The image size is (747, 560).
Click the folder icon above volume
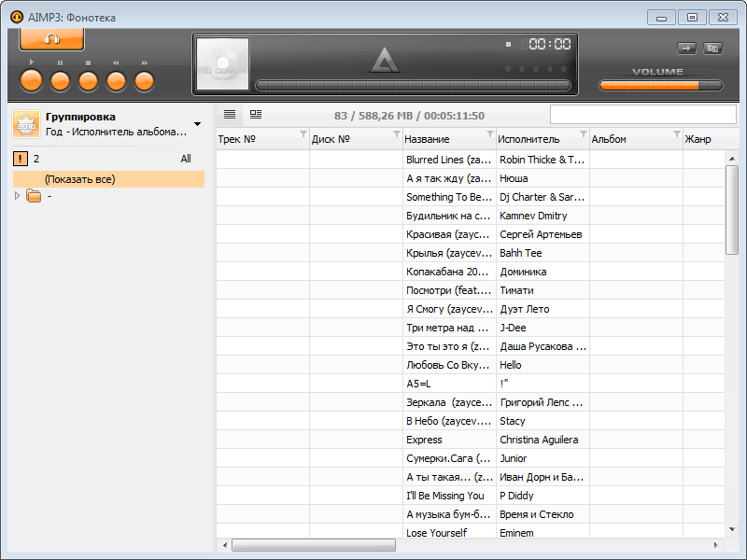pyautogui.click(x=712, y=49)
